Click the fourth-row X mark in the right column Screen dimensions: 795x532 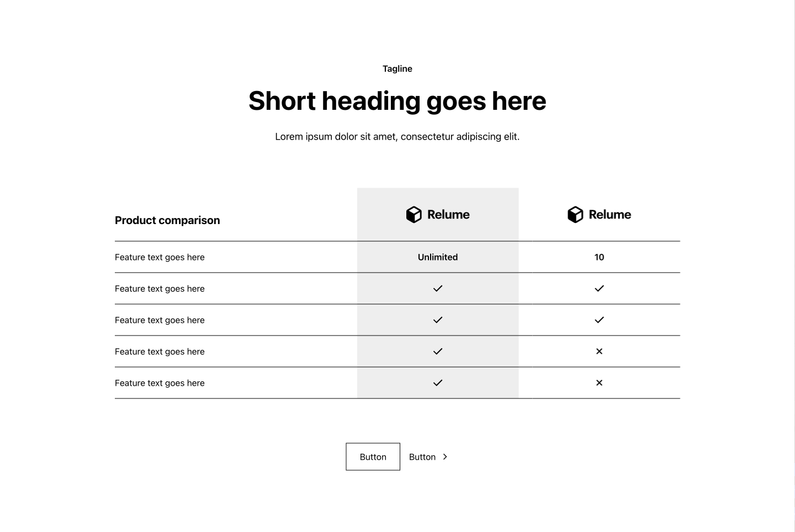point(599,352)
